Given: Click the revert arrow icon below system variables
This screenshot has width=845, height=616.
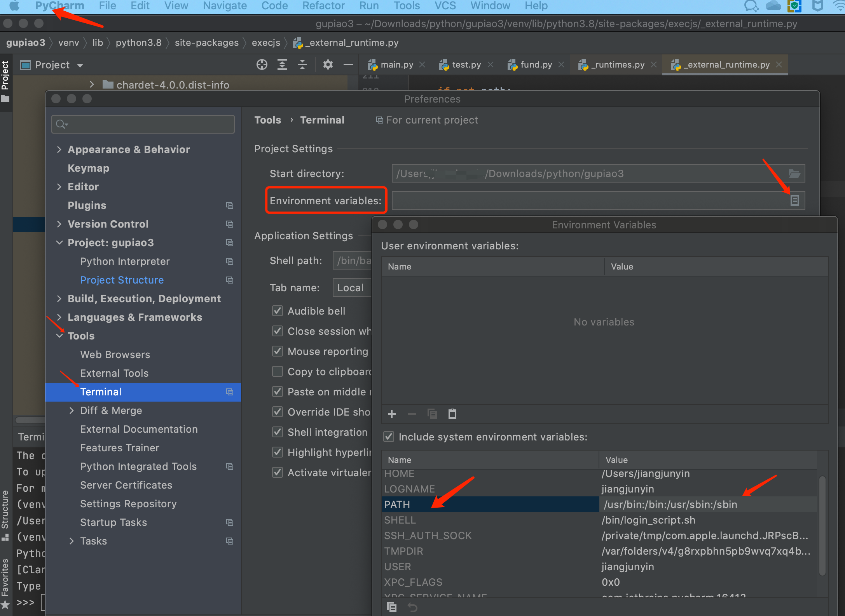Looking at the screenshot, I should click(413, 607).
